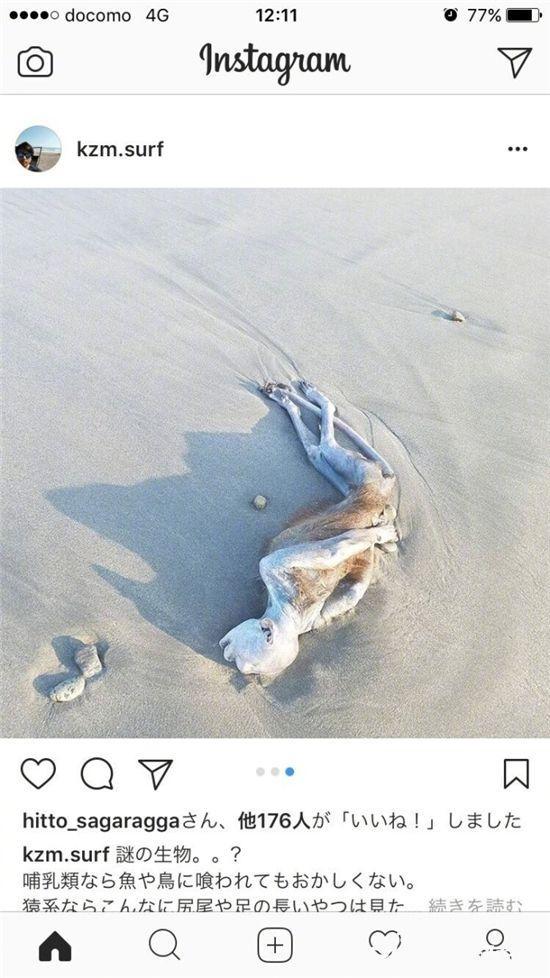Open the Search tab magnifier
The image size is (550, 978).
pyautogui.click(x=165, y=945)
